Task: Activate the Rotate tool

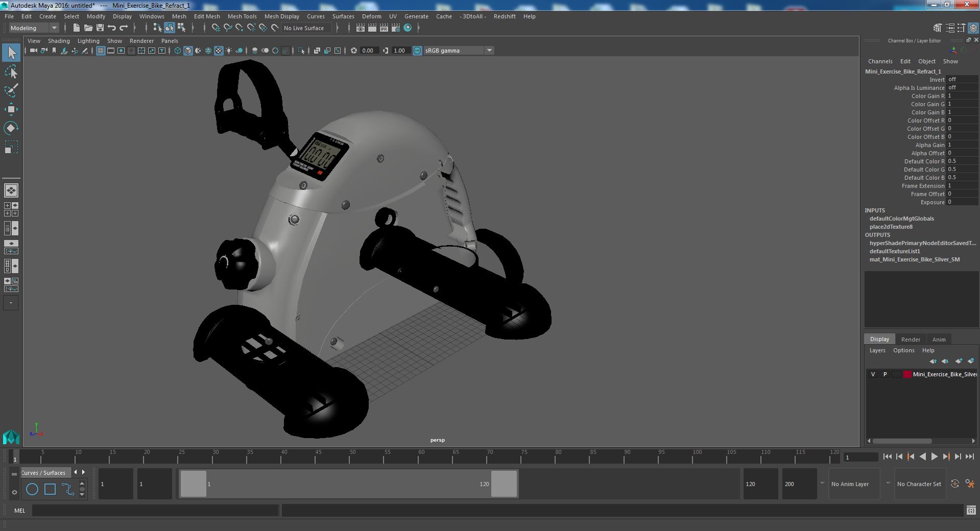Action: (x=11, y=128)
